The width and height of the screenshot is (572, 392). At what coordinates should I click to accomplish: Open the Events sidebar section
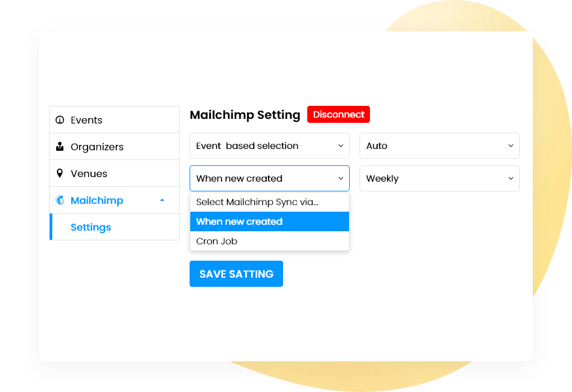pos(85,120)
